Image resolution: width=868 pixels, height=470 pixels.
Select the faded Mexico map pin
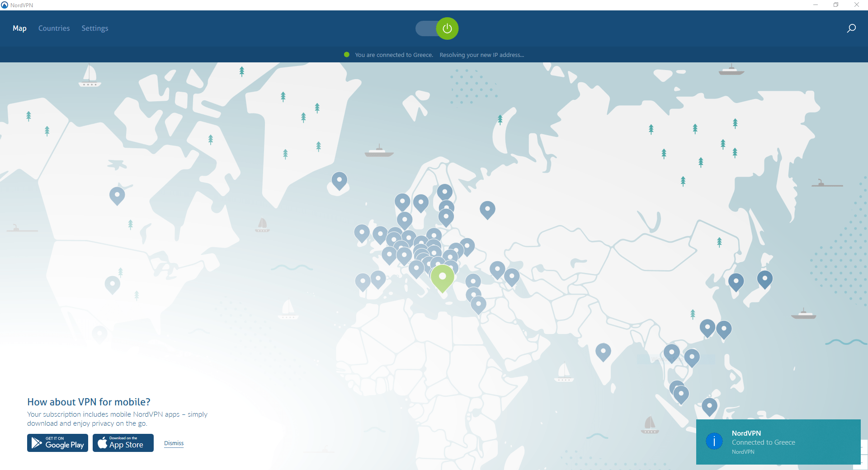pyautogui.click(x=99, y=334)
